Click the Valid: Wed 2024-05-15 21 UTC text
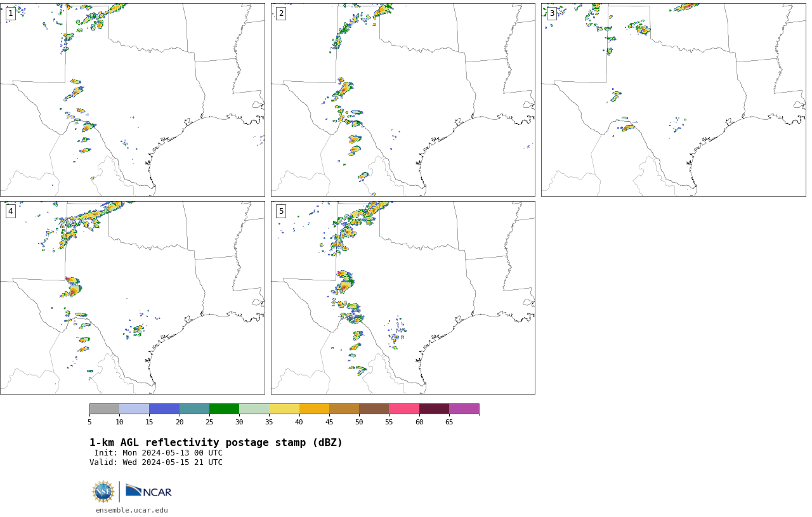812x517 pixels. pos(156,462)
